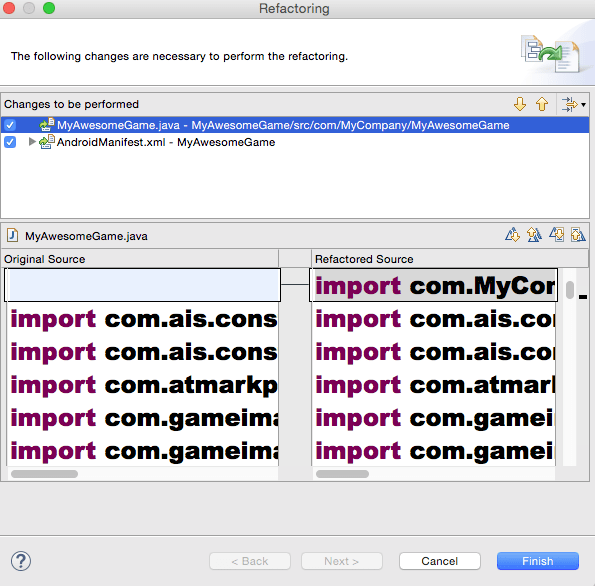Open the help question mark
Viewport: 595px width, 586px height.
pos(21,561)
